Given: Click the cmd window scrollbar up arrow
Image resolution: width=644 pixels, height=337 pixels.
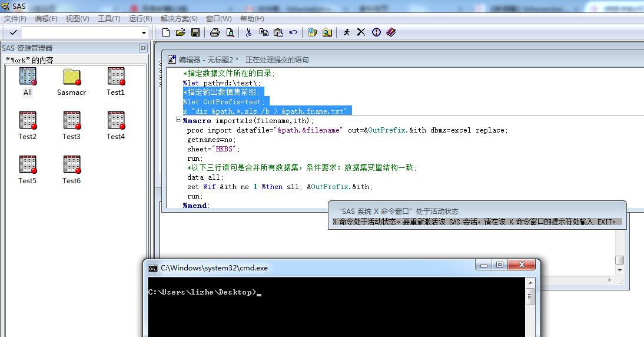Looking at the screenshot, I should coord(530,283).
